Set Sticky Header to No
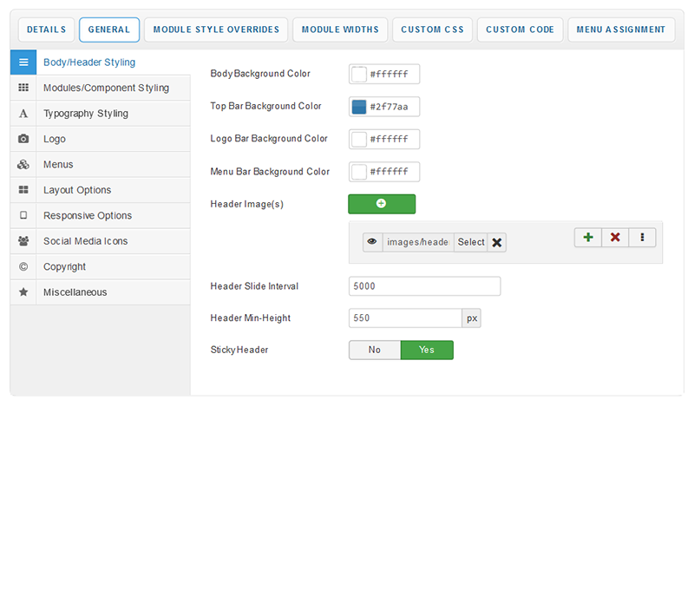The height and width of the screenshot is (616, 694). tap(375, 350)
